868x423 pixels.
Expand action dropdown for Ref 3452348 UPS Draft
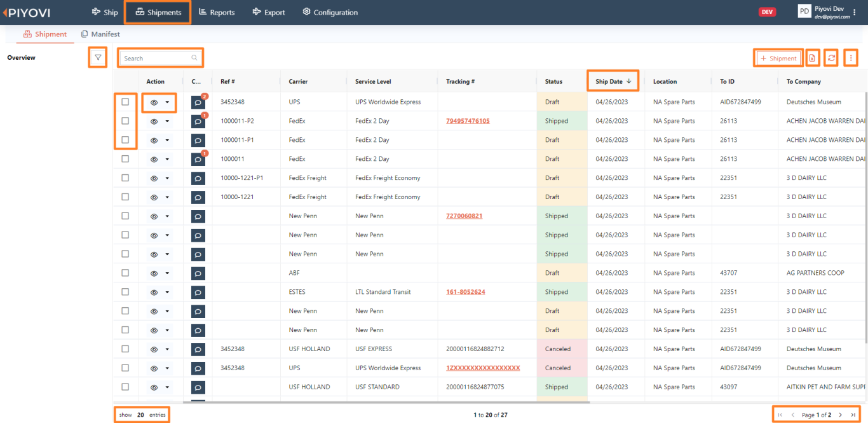[167, 102]
